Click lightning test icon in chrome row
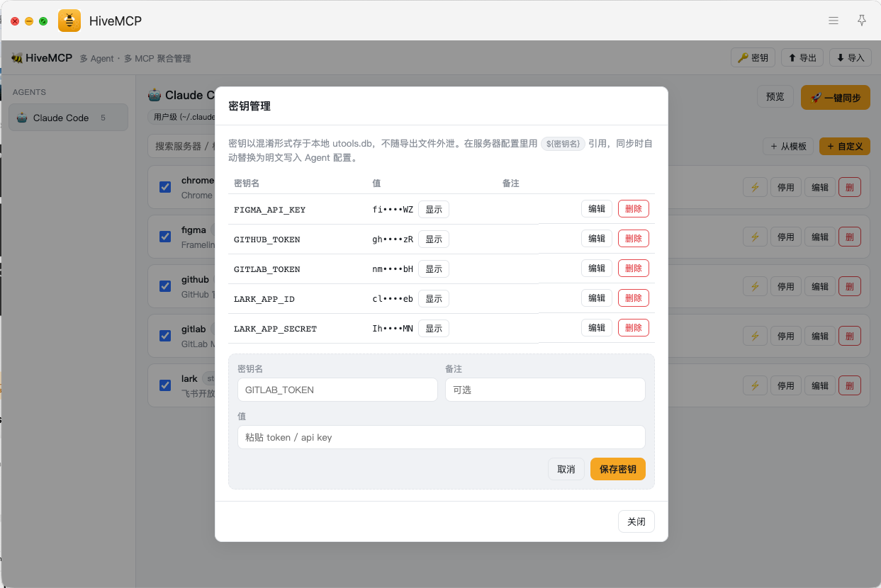881x588 pixels. [755, 187]
